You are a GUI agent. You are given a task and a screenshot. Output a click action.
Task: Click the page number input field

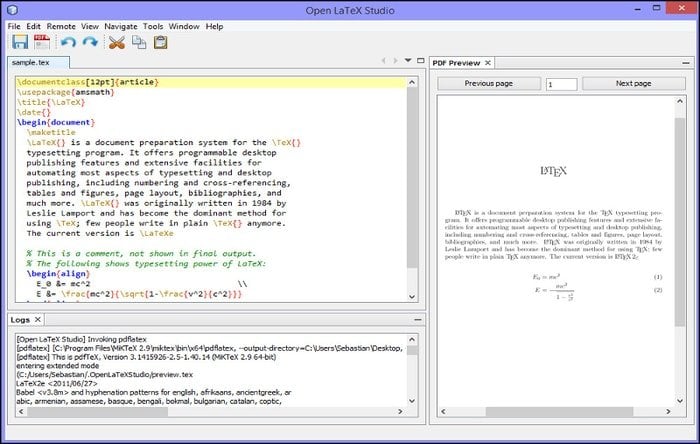click(x=561, y=84)
